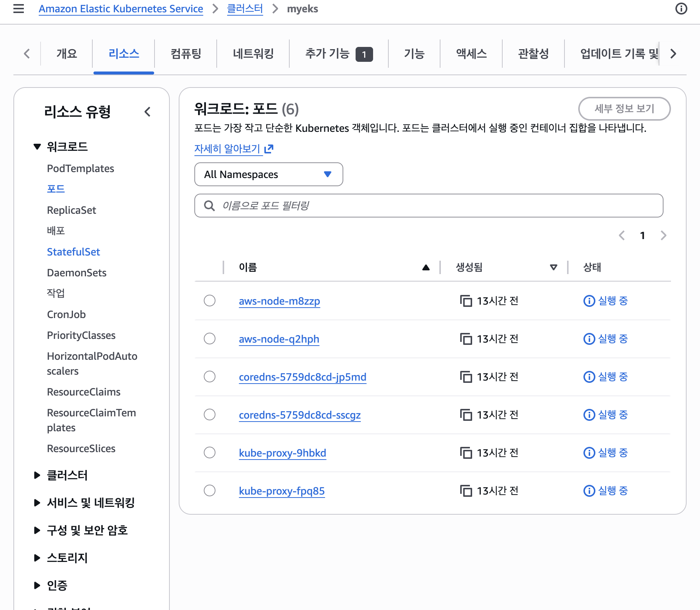The width and height of the screenshot is (700, 610).
Task: Copy creation time for kube-proxy-fpq85
Action: click(x=466, y=491)
